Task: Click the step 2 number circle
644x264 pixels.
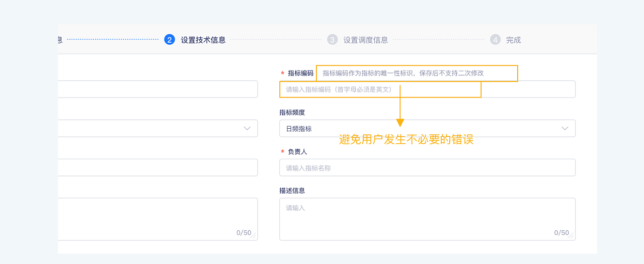Action: pyautogui.click(x=170, y=40)
